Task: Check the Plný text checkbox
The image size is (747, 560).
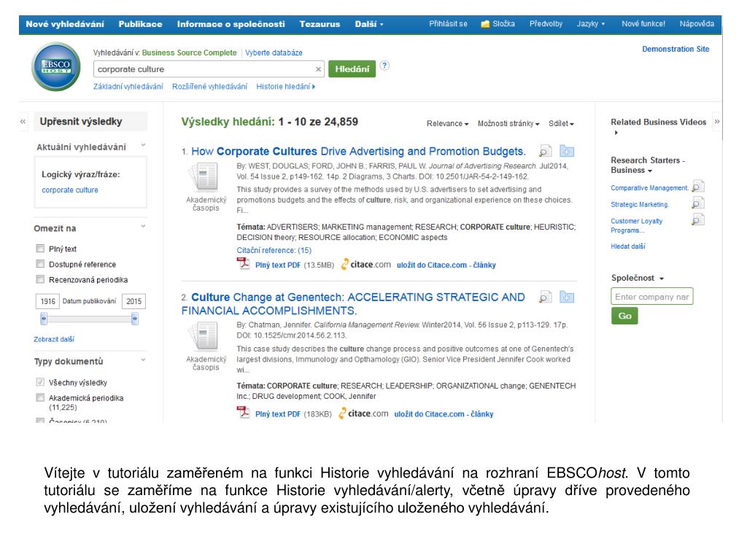Action: 40,249
